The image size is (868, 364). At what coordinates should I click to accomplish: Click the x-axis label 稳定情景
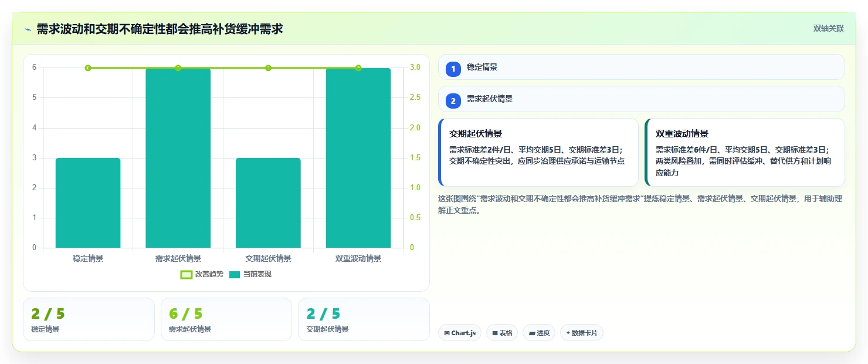(x=88, y=258)
